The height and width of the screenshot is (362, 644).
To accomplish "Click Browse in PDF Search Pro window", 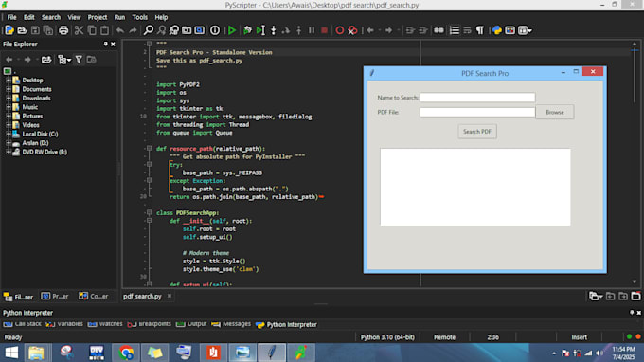I will click(554, 112).
